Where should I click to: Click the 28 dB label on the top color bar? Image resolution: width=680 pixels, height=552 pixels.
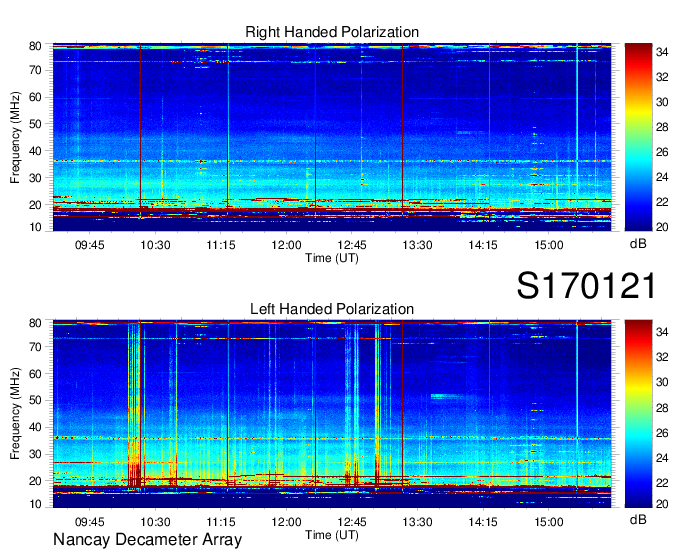pyautogui.click(x=662, y=127)
